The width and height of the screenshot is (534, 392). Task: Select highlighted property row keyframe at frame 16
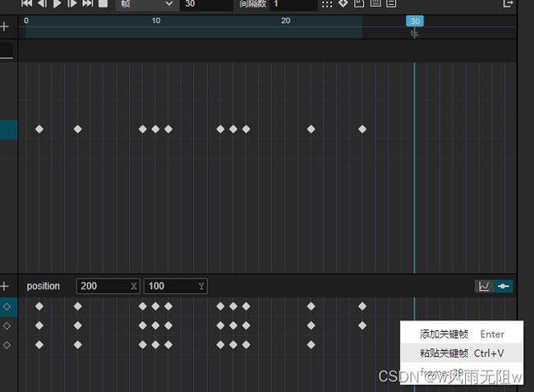click(233, 307)
